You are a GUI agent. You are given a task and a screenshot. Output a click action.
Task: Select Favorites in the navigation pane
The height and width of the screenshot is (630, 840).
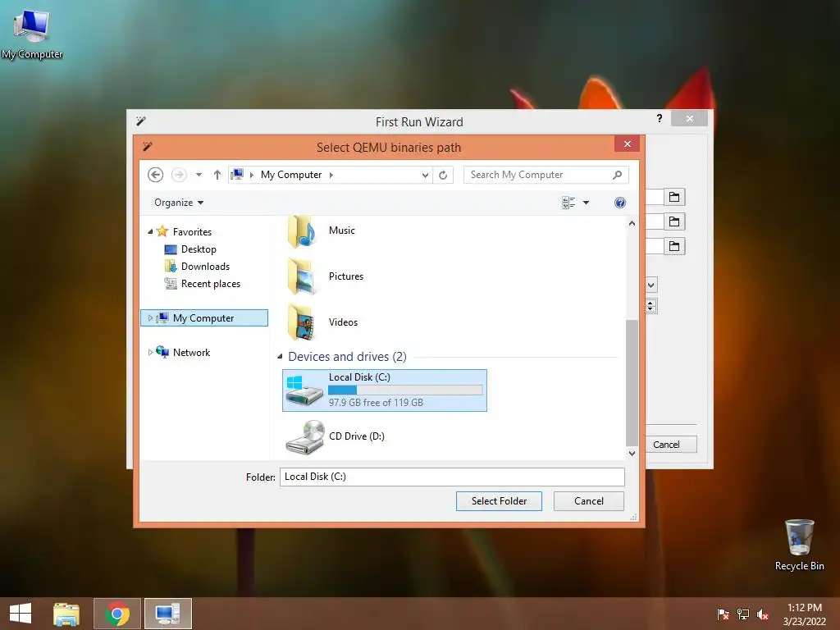point(192,232)
